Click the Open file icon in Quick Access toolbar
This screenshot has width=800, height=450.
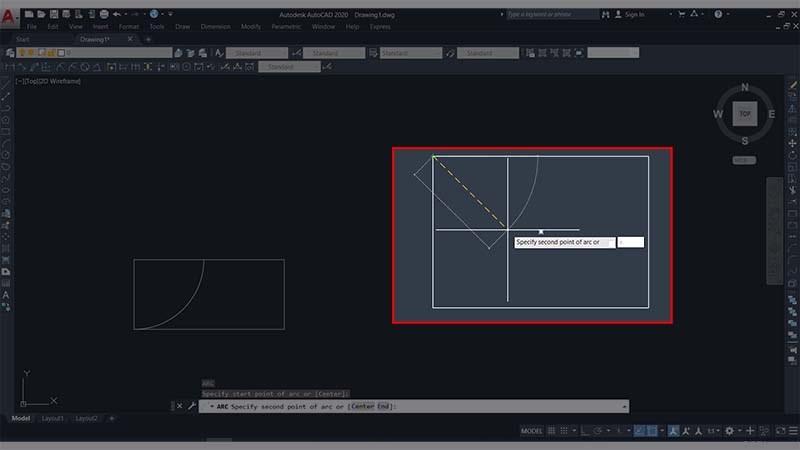coord(41,14)
